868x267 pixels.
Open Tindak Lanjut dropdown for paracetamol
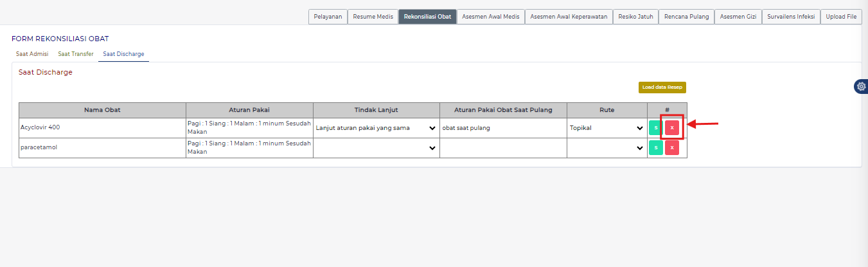point(376,148)
